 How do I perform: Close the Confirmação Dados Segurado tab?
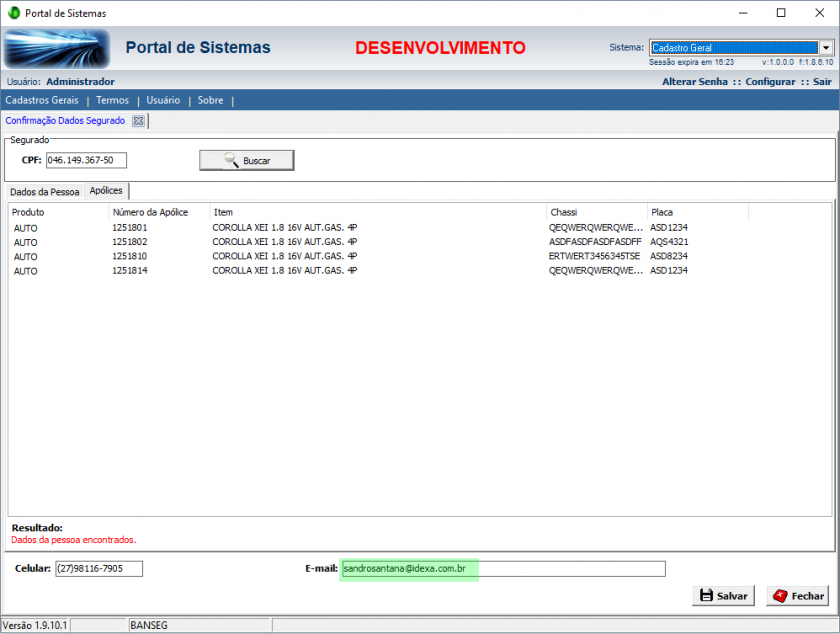[138, 121]
